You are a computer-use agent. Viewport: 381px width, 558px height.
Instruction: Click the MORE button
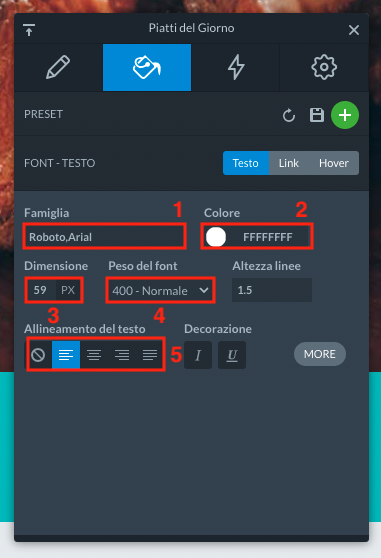(x=319, y=354)
